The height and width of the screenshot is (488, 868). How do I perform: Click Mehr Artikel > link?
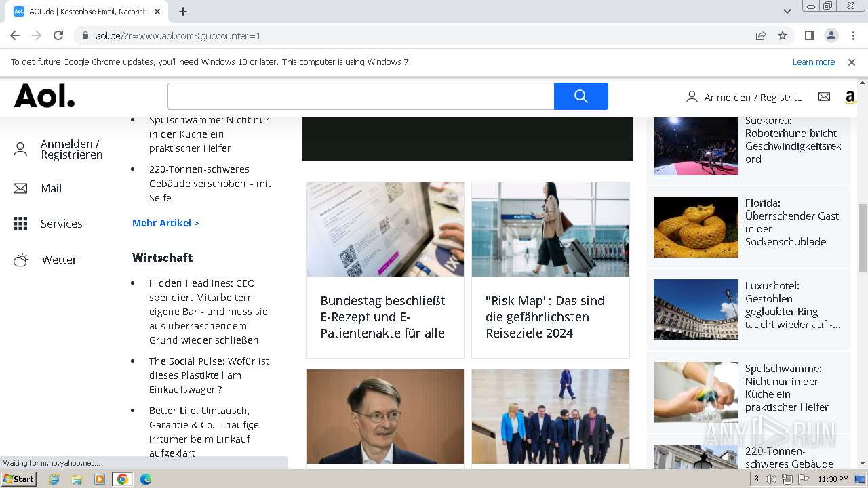click(165, 222)
